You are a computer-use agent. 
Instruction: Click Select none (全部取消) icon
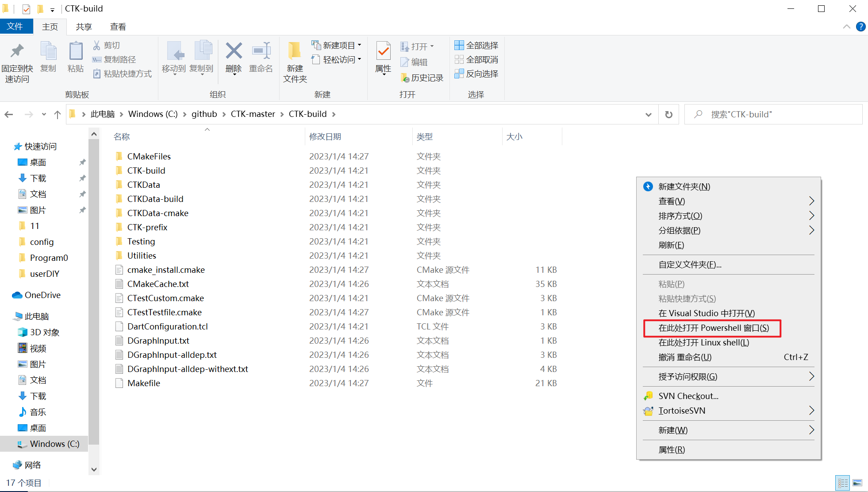tap(459, 59)
